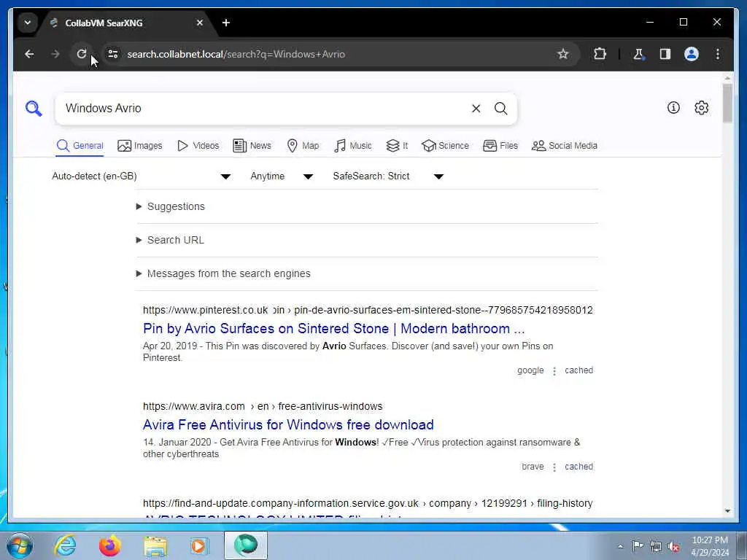Open the profile avatar menu
The image size is (747, 560).
[x=692, y=54]
